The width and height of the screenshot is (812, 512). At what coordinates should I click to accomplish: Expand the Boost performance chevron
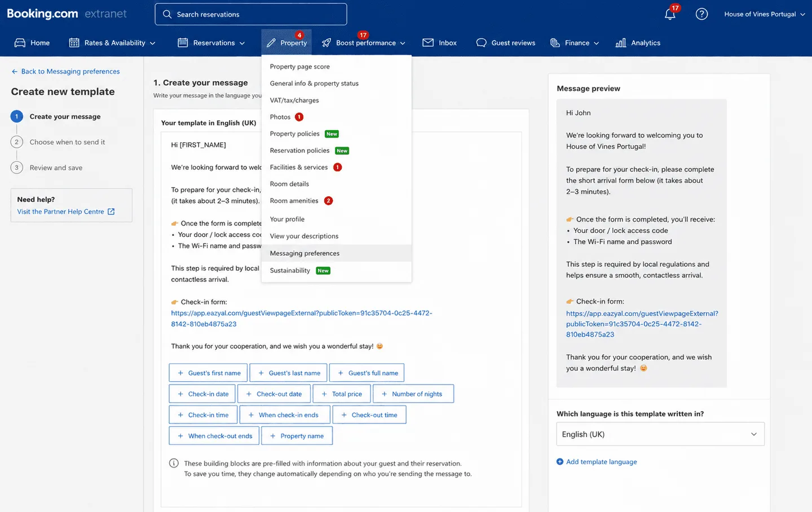[403, 43]
